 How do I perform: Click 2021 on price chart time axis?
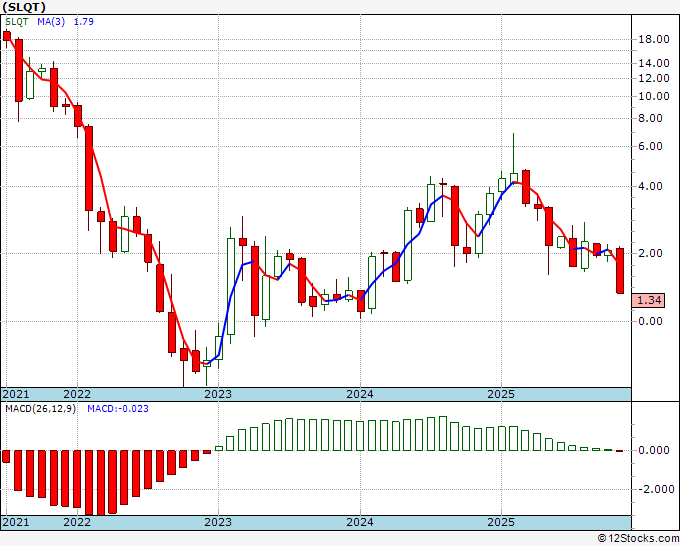16,394
